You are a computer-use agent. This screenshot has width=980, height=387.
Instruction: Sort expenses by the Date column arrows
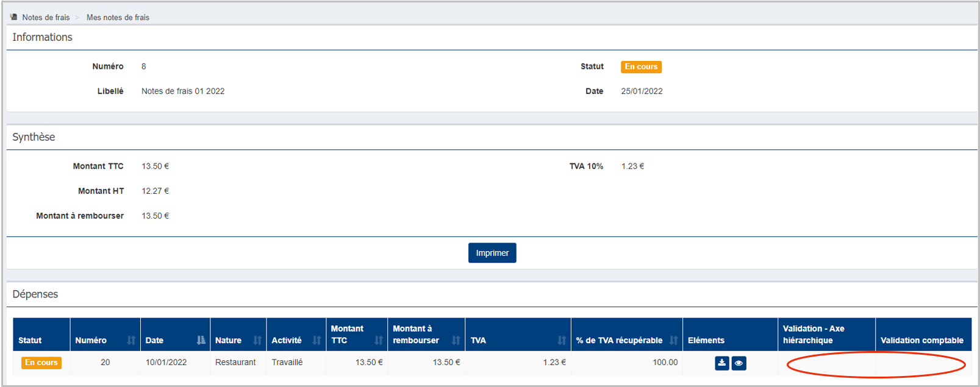tap(201, 340)
